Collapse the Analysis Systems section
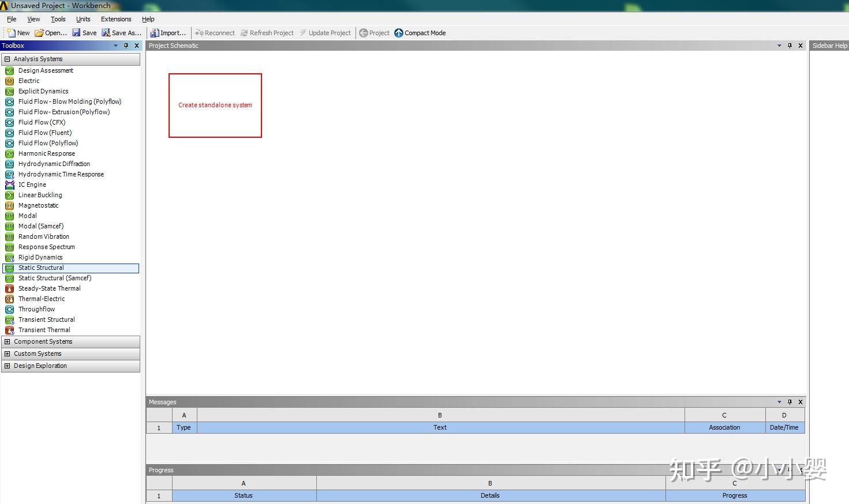Screen dimensions: 849x504 pyautogui.click(x=7, y=59)
